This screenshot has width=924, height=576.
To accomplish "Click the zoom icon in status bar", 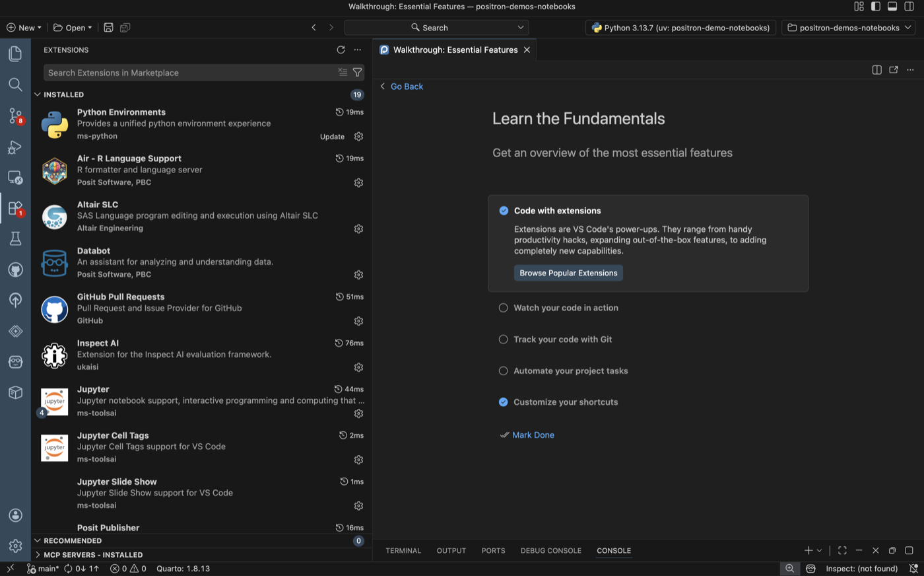I will [789, 569].
